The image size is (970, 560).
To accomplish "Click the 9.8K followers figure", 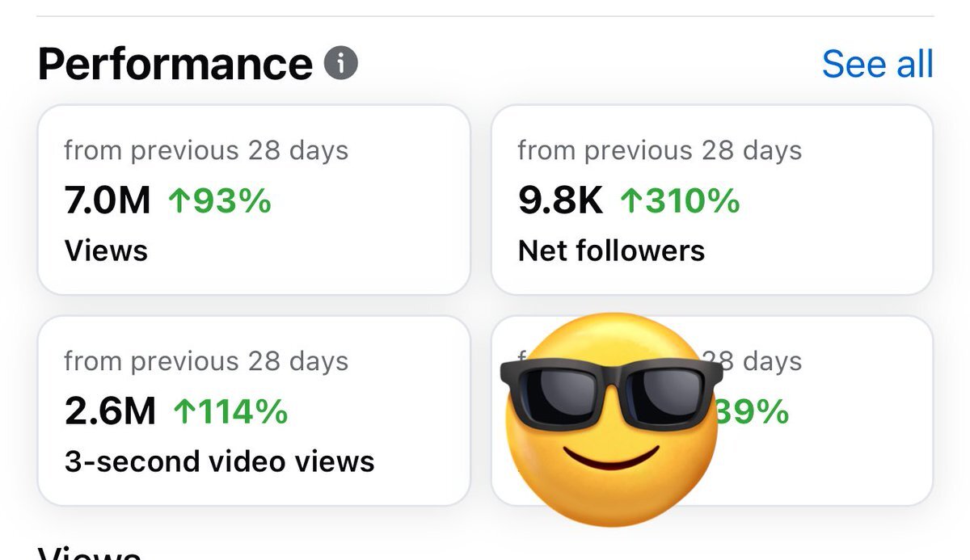I will (x=560, y=200).
